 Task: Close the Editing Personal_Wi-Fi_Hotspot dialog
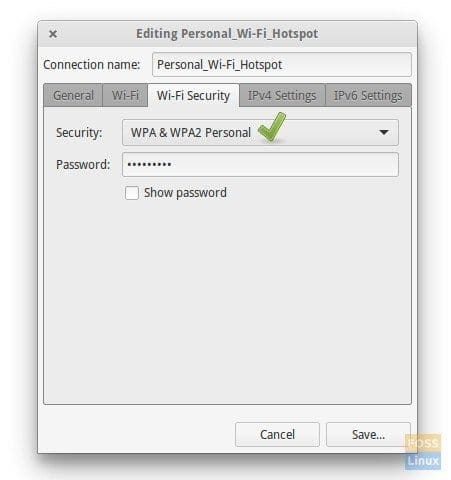click(x=53, y=34)
